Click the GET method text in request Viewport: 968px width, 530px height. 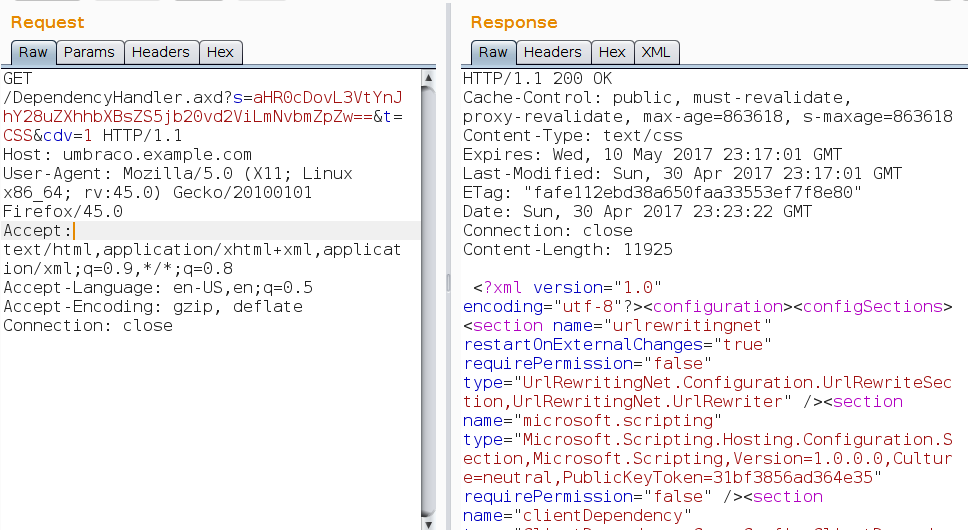pos(18,79)
